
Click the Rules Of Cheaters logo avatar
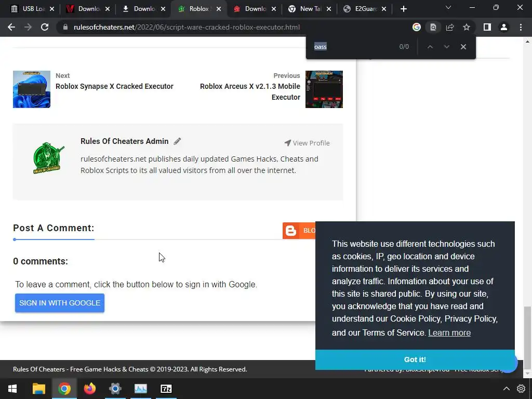point(48,158)
